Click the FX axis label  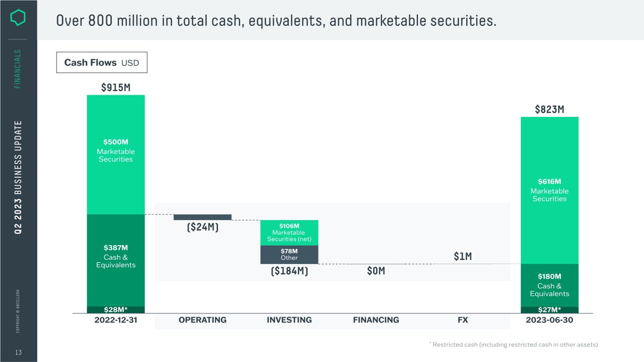tap(463, 320)
